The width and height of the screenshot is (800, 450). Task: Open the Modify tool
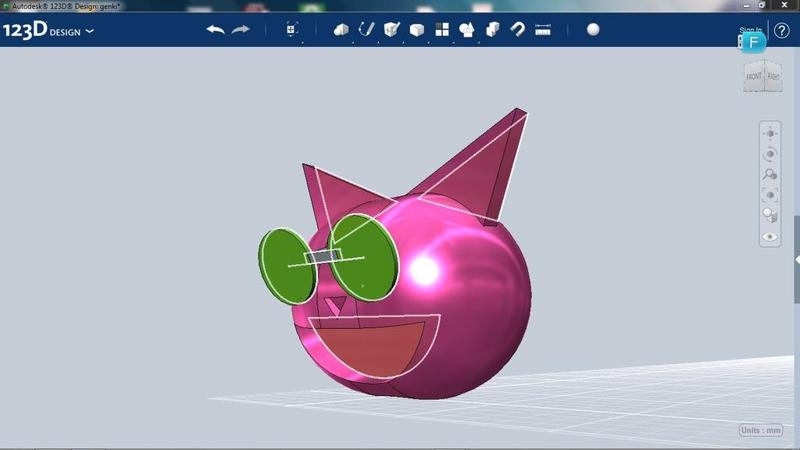[417, 30]
